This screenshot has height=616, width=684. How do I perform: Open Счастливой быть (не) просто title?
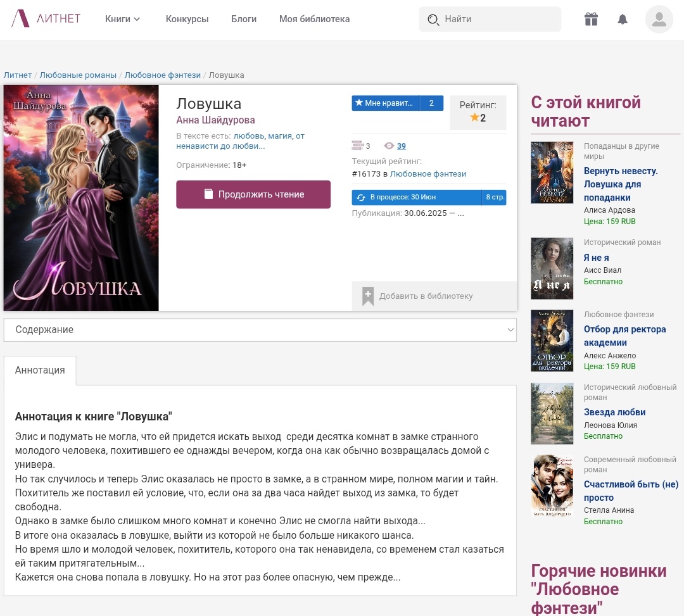click(x=631, y=491)
